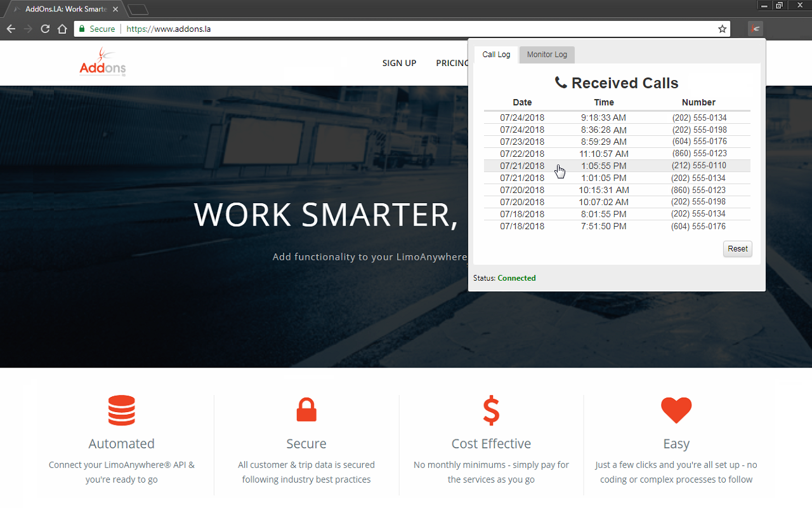Select the call at 9:18:33 AM
Screen dimensions: 812x508
coord(617,118)
